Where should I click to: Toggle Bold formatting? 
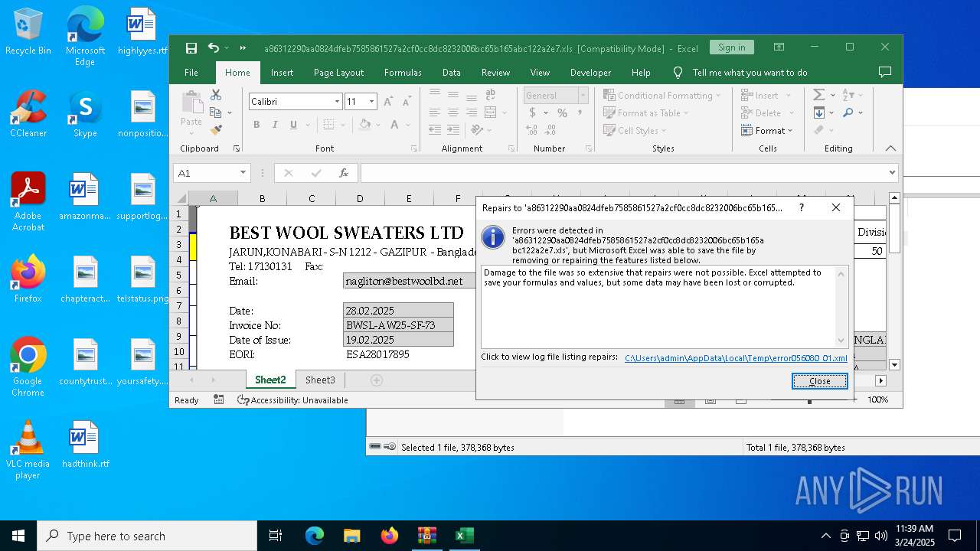pos(256,125)
